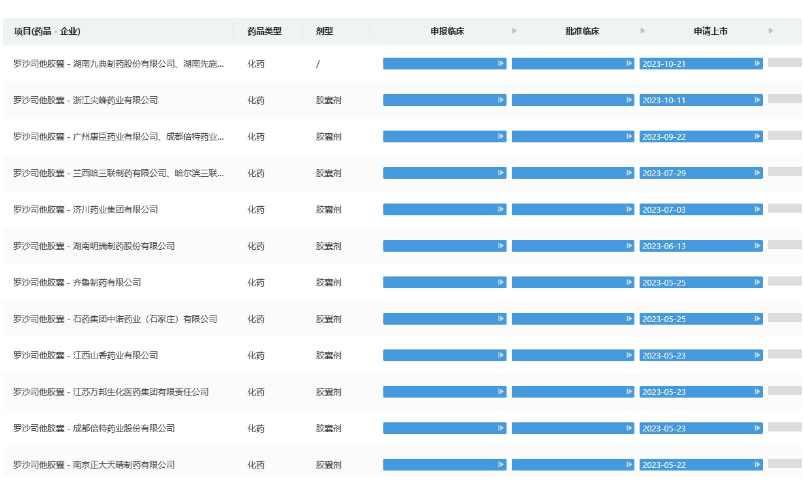803x484 pixels.
Task: Click the 申请上市 column header
Action: pos(710,31)
